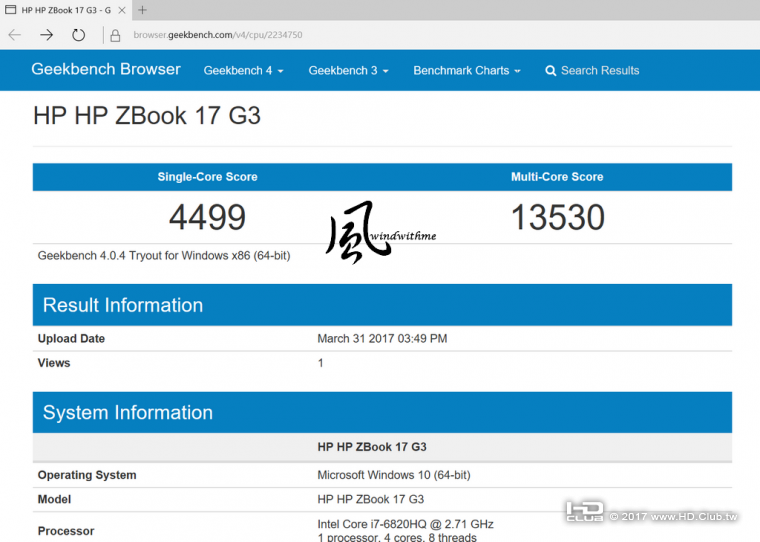Select the HP HP ZBook 17 G3 browser tab
The width and height of the screenshot is (760, 542).
click(x=65, y=10)
